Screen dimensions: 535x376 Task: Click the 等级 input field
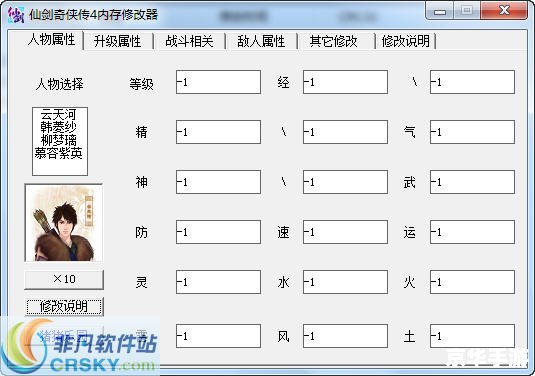tap(218, 82)
